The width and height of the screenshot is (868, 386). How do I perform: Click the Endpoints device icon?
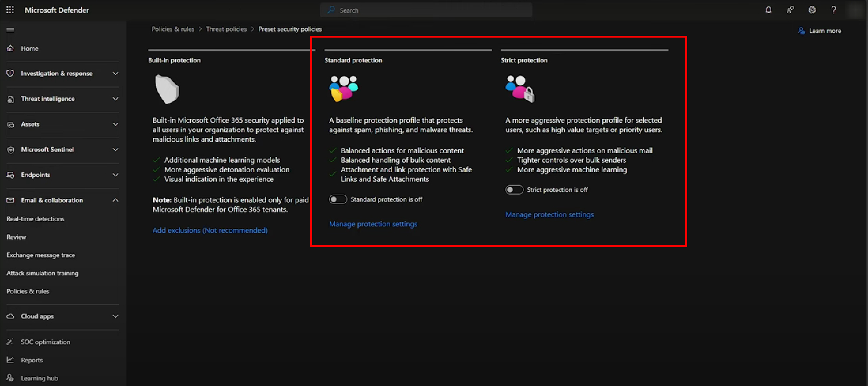(x=10, y=175)
